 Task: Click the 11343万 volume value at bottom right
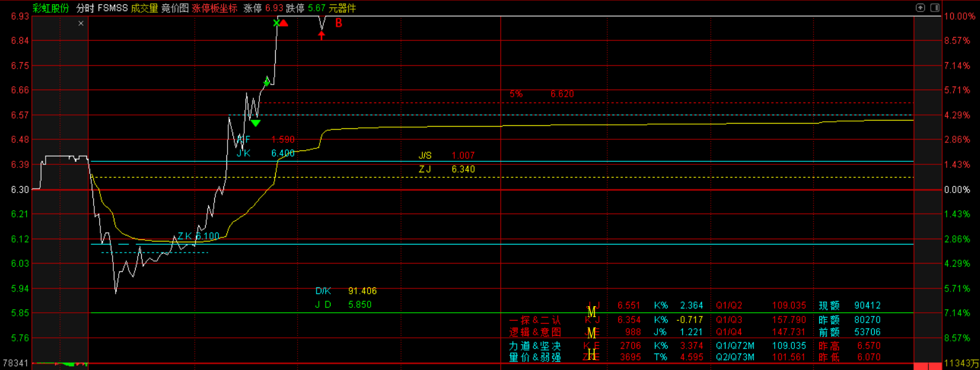tap(962, 363)
